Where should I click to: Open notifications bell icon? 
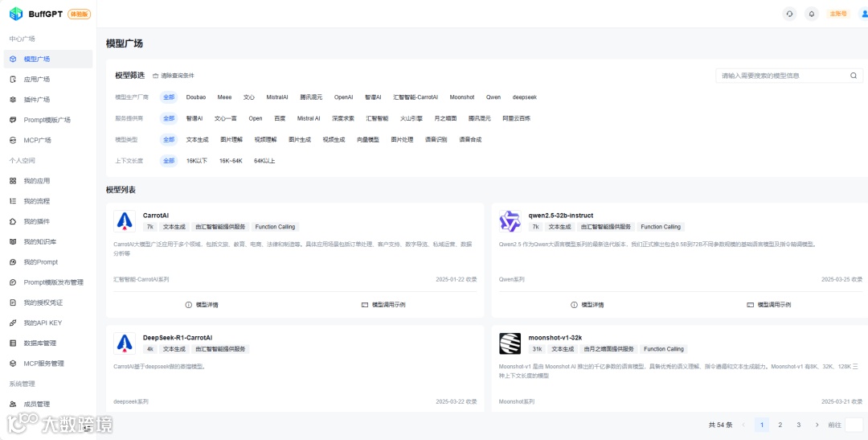pos(812,14)
